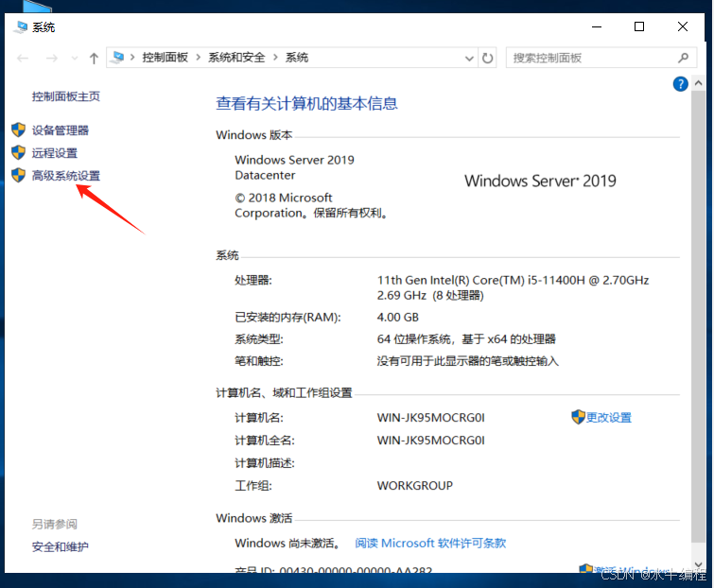The image size is (714, 588).
Task: Click the 系统 window title icon
Action: coord(21,26)
